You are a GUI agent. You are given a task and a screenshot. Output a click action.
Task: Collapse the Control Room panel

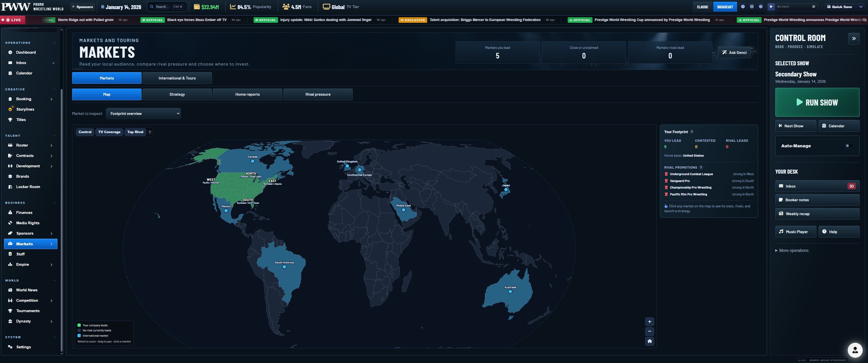coord(854,38)
